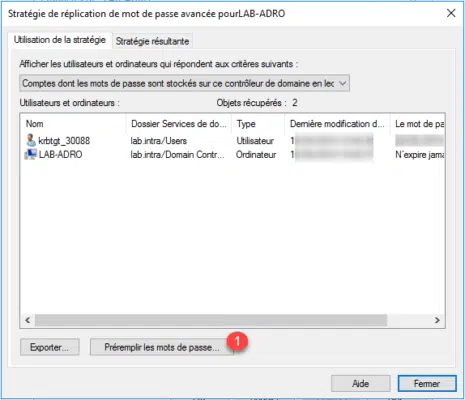This screenshot has width=465, height=400.
Task: Click the krbtgt_30088 user icon
Action: pos(31,141)
